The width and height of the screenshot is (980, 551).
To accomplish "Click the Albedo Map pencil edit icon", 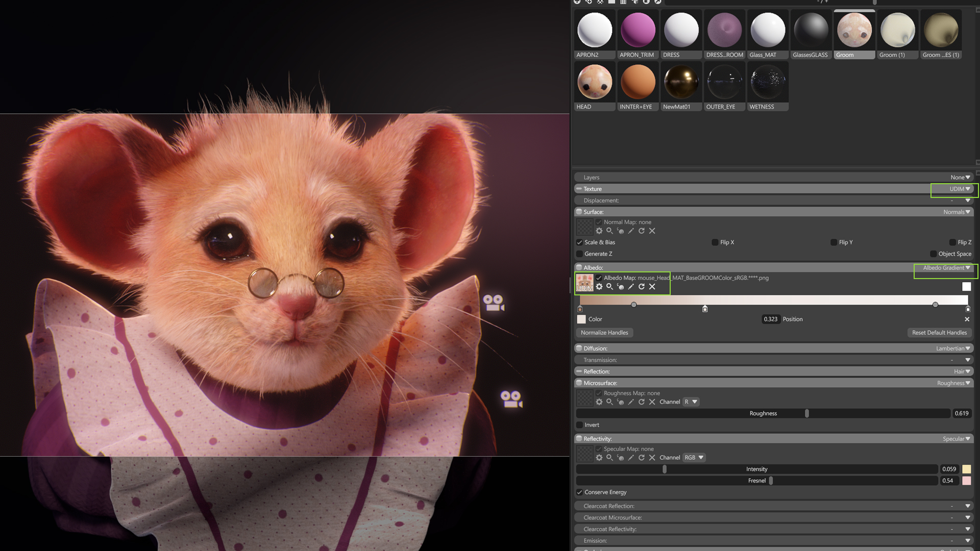I will tap(631, 287).
